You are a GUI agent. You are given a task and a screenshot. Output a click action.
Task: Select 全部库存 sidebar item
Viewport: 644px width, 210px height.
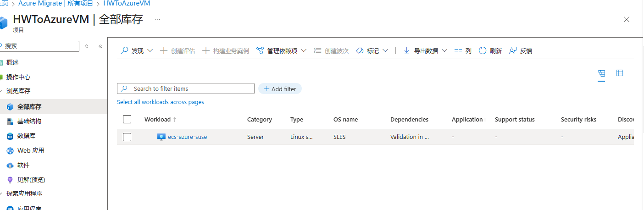tap(53, 107)
